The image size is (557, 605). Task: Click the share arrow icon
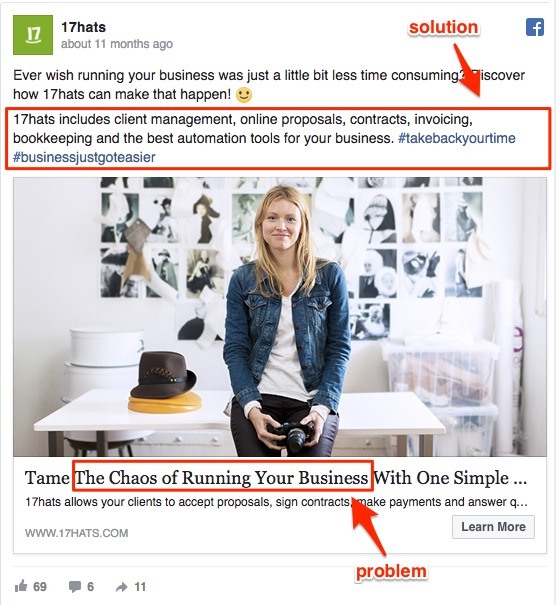pos(122,587)
